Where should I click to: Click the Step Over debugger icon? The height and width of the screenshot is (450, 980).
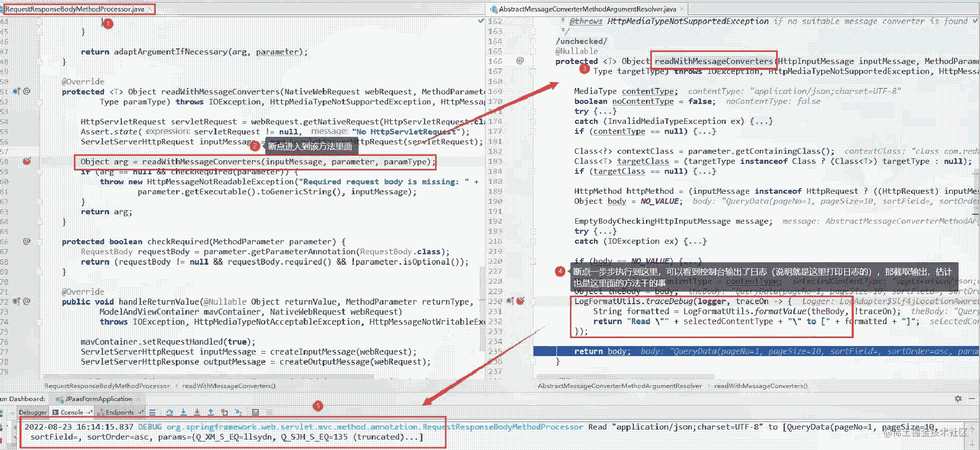[x=170, y=412]
